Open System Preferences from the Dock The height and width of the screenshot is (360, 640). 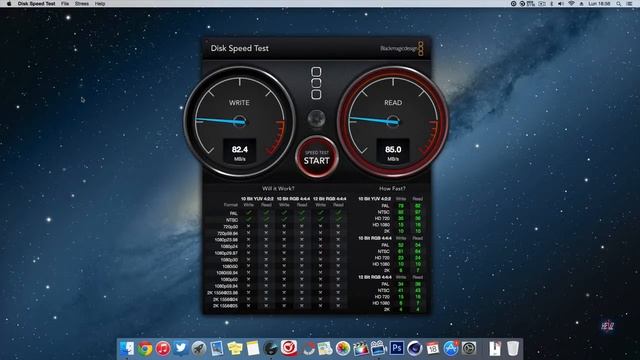tap(469, 349)
